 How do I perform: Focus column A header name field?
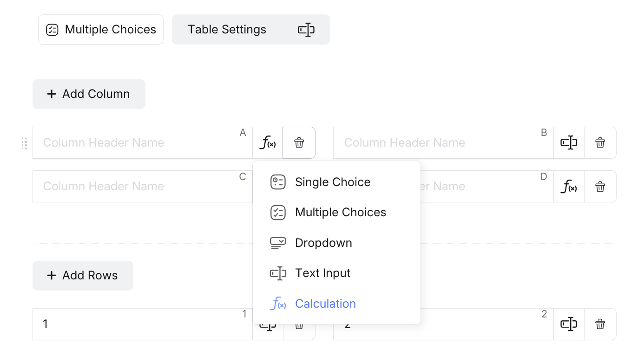[139, 143]
